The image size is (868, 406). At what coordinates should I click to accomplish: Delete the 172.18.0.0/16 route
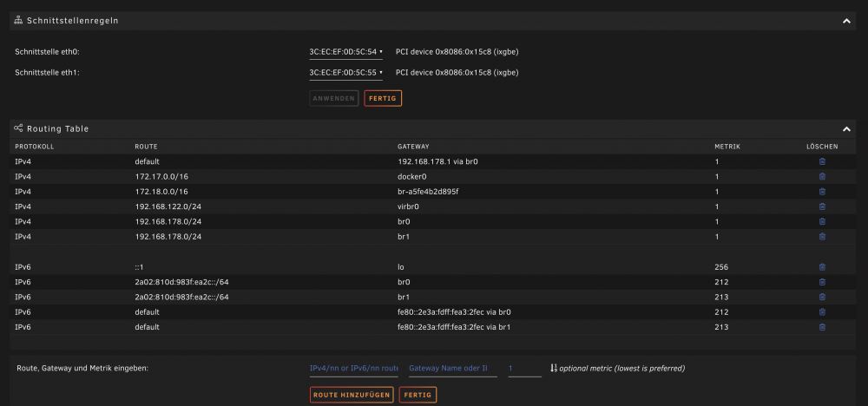[x=822, y=192]
